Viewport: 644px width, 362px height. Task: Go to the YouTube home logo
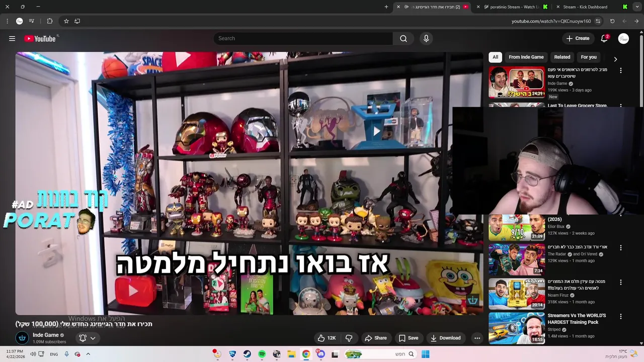(40, 39)
